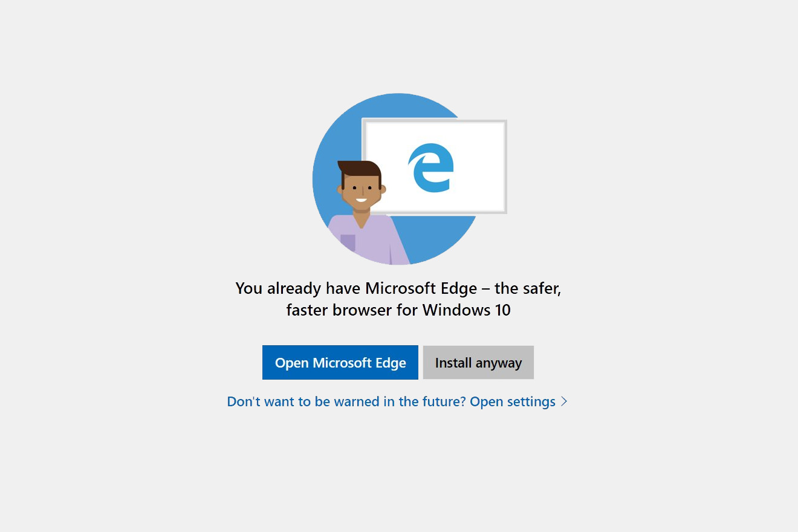Click the chevron arrow after Open settings
Screen dimensions: 798x532
click(x=564, y=401)
